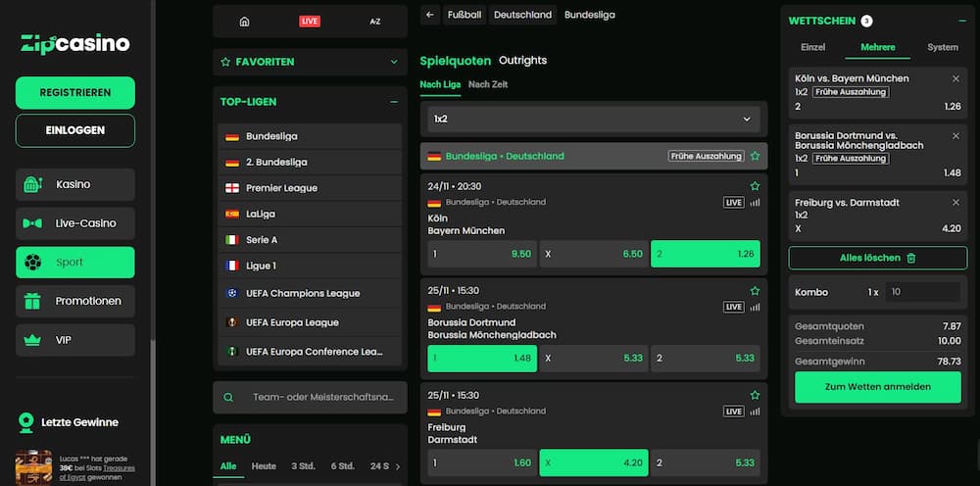Image resolution: width=980 pixels, height=486 pixels.
Task: Open the 1x2 market dropdown
Action: (x=594, y=119)
